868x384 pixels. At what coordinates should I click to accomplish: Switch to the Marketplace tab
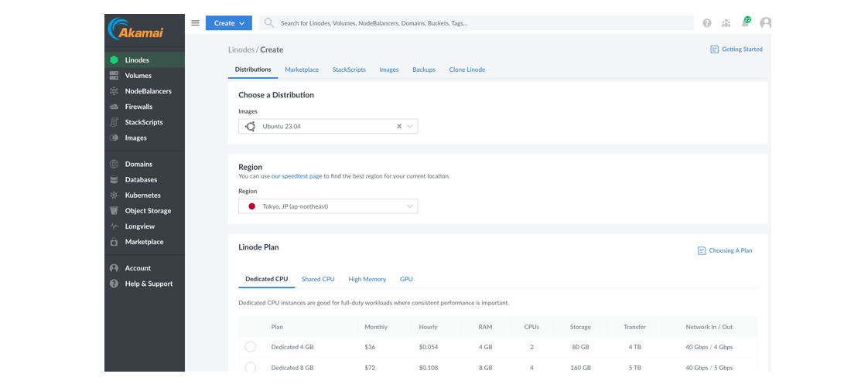pos(302,70)
